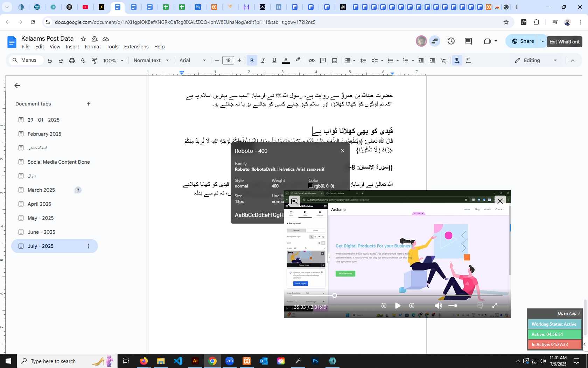
Task: Click the Share button
Action: (x=523, y=41)
